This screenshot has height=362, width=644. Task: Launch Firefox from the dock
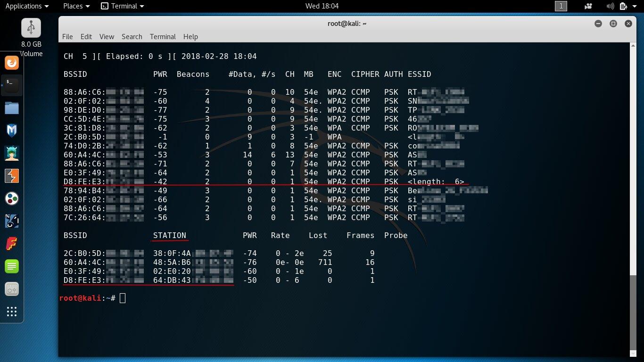coord(12,63)
